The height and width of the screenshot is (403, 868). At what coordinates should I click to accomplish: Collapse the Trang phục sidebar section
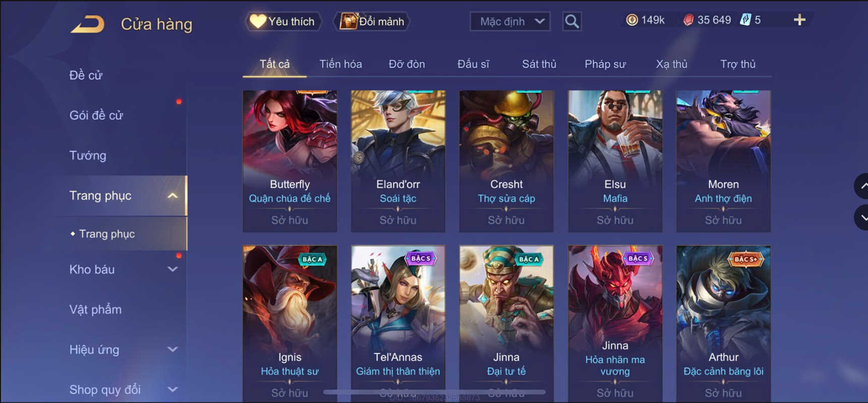tap(172, 196)
